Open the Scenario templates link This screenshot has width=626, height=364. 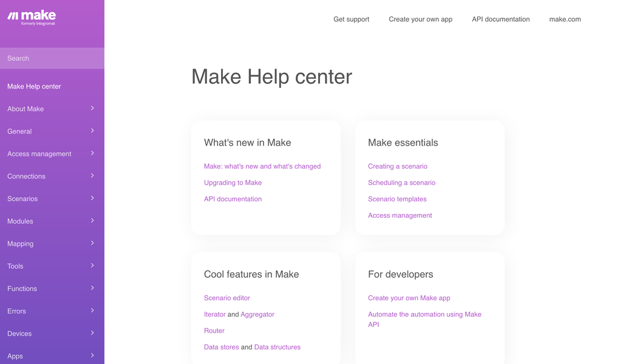coord(397,199)
